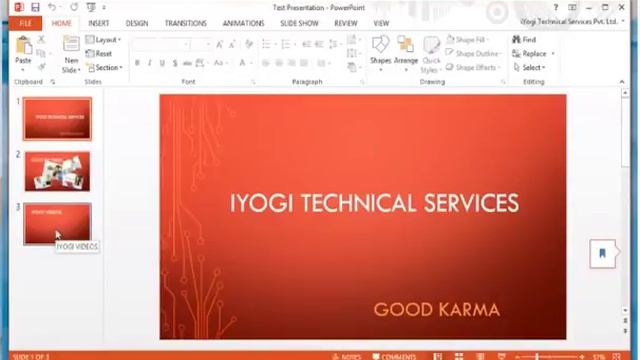This screenshot has height=360, width=640.
Task: Click the New Slide icon
Action: click(x=71, y=45)
